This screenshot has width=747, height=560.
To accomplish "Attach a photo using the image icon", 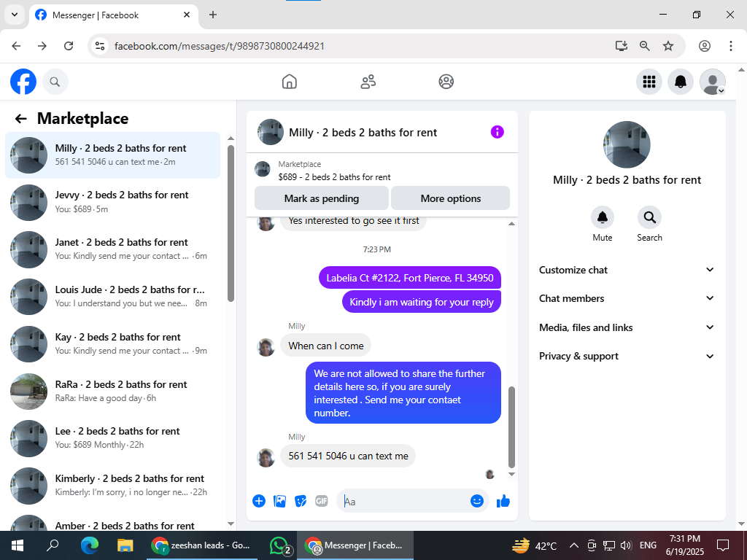I will click(x=279, y=501).
